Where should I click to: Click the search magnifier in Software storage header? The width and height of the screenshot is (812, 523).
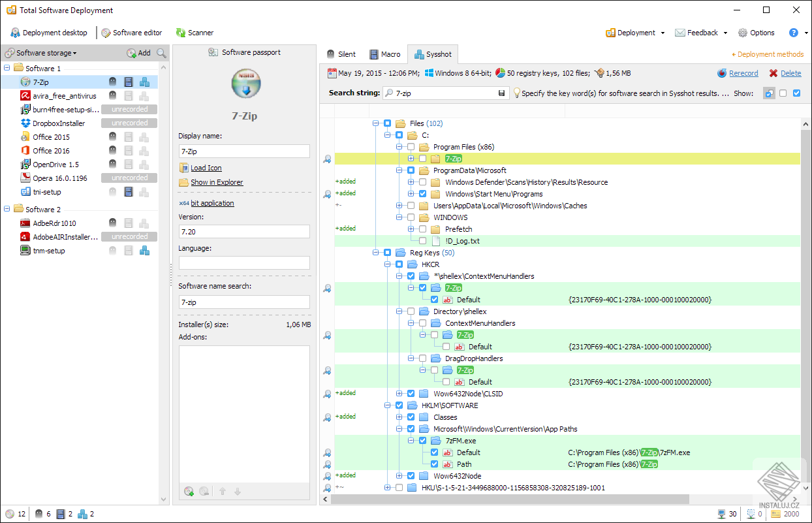coord(161,53)
